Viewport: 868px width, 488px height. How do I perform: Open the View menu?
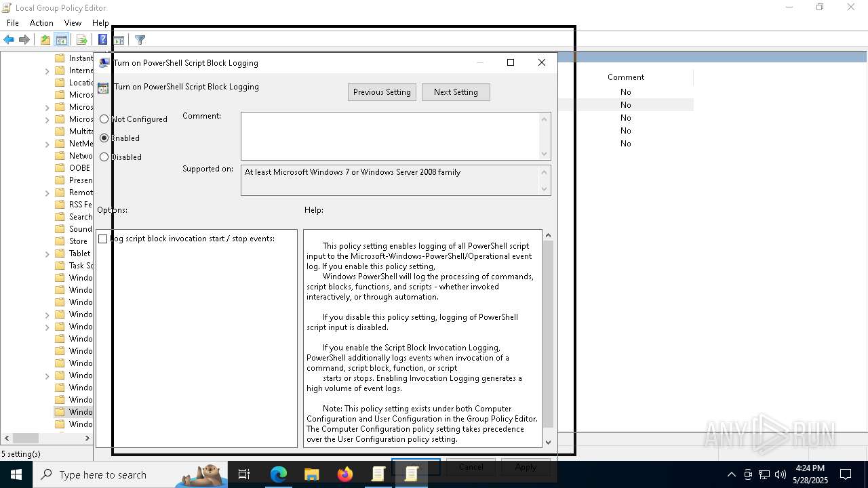coord(73,23)
